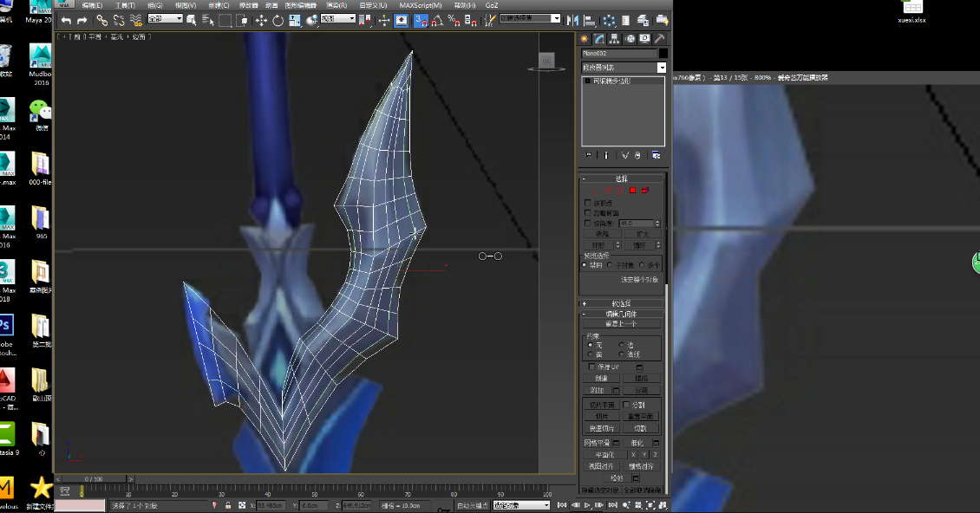Open the Selected key filter dropdown
Screen dimensions: 980x513
521,505
